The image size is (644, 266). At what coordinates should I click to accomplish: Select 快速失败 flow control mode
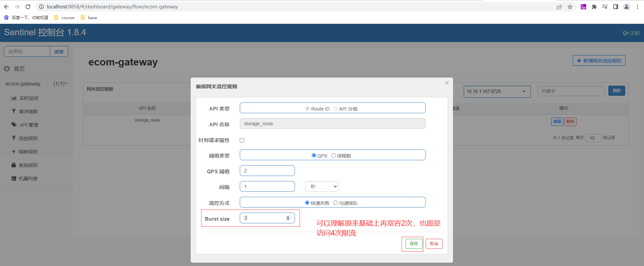click(307, 203)
